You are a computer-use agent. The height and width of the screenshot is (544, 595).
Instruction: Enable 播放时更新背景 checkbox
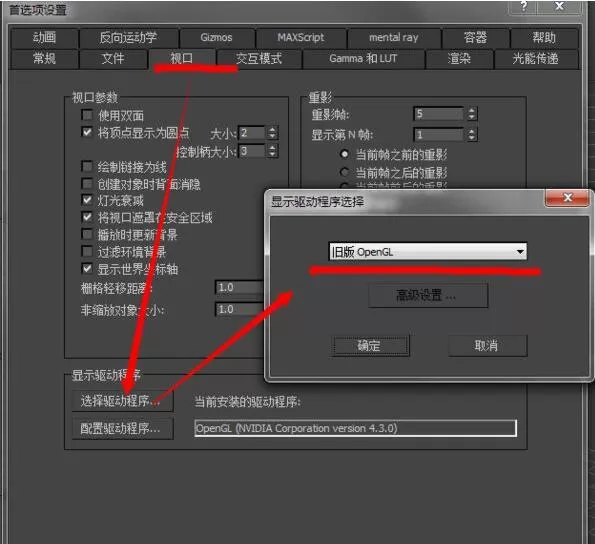(87, 234)
